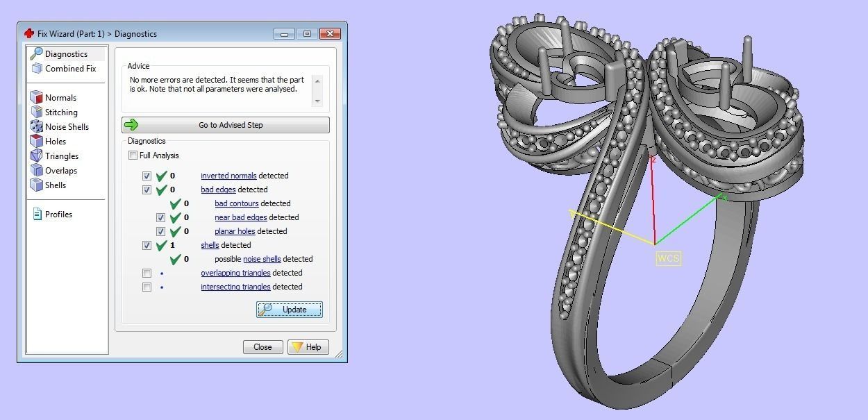Open the Diagnostics page in sidebar
This screenshot has height=420, width=868.
click(x=67, y=53)
